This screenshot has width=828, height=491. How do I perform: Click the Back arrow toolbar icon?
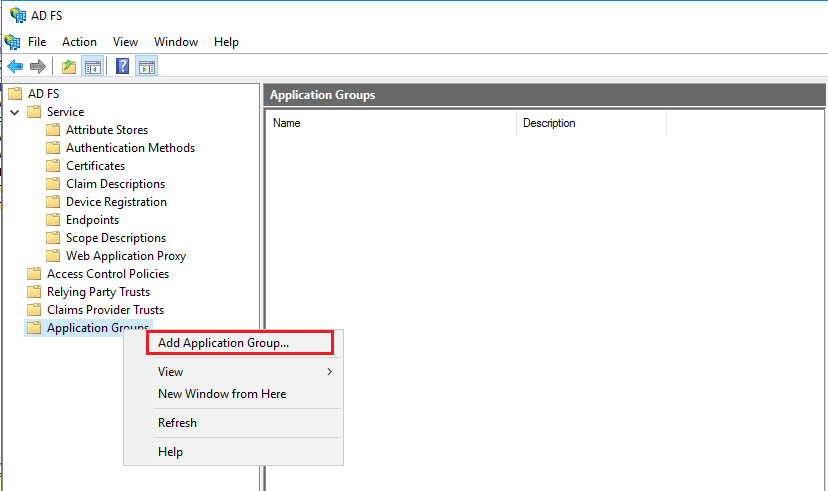15,67
